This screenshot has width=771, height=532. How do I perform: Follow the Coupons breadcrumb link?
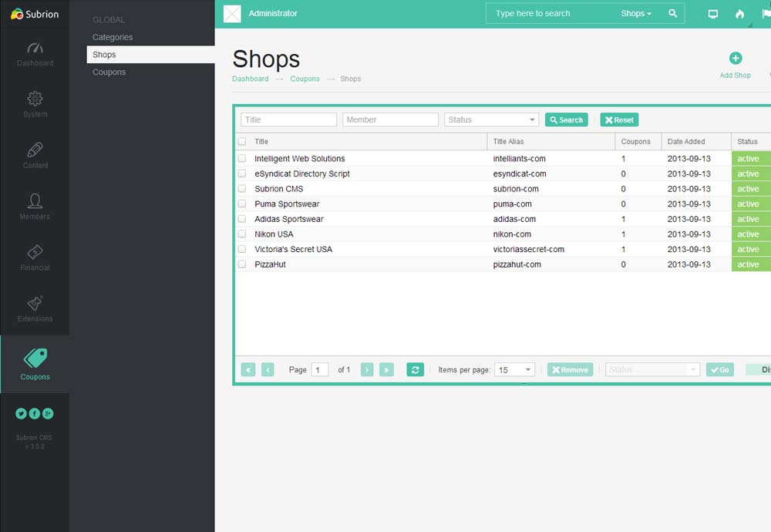click(305, 79)
